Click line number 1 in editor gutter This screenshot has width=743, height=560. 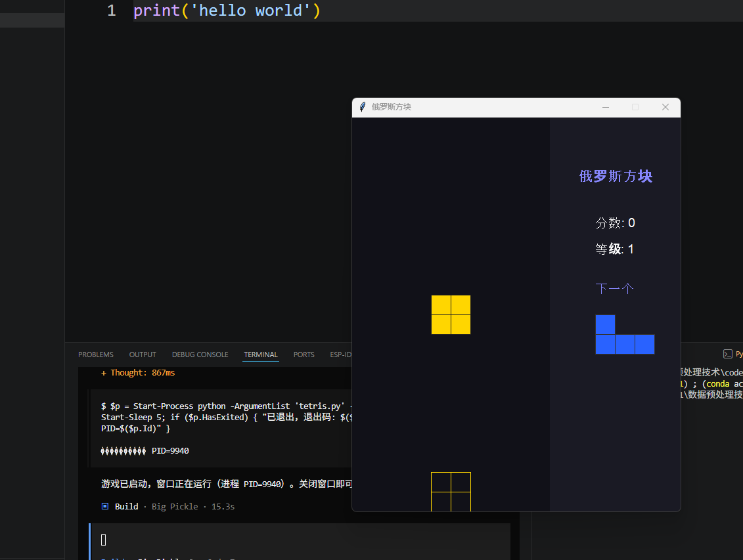pyautogui.click(x=112, y=11)
